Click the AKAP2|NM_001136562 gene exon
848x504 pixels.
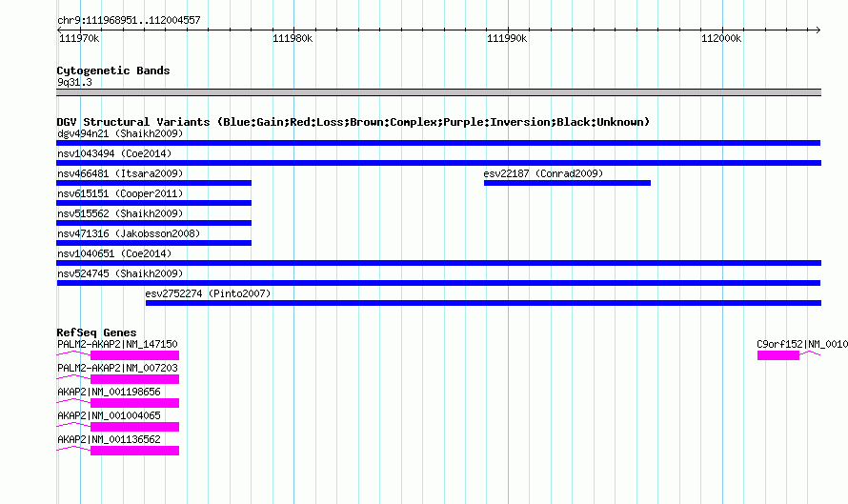tap(134, 451)
